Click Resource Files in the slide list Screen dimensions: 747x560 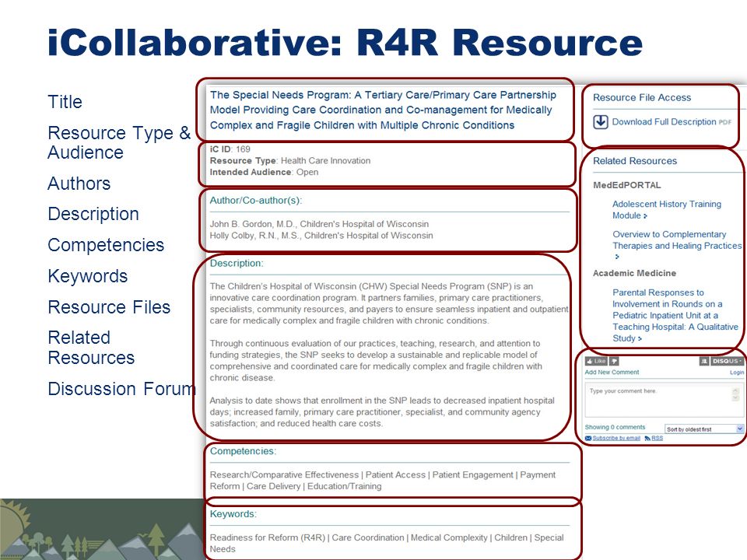click(x=109, y=307)
